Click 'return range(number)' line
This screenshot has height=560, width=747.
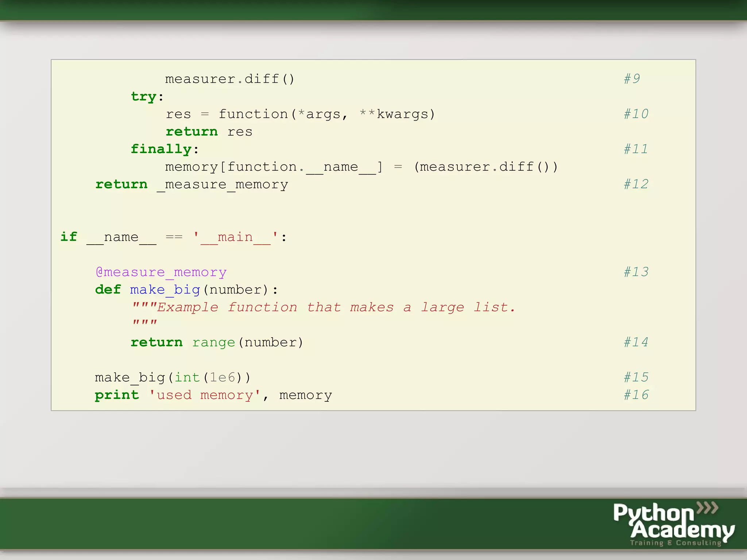pyautogui.click(x=217, y=343)
